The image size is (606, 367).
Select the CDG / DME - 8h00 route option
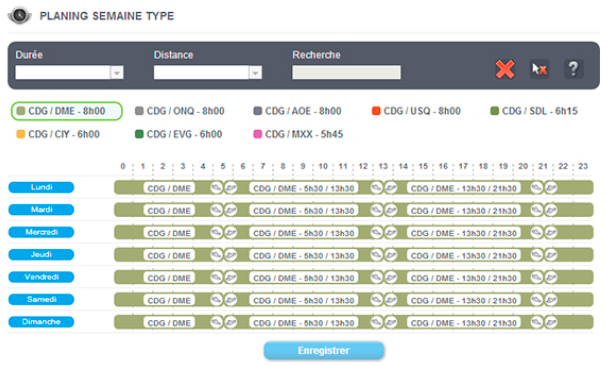pyautogui.click(x=66, y=111)
